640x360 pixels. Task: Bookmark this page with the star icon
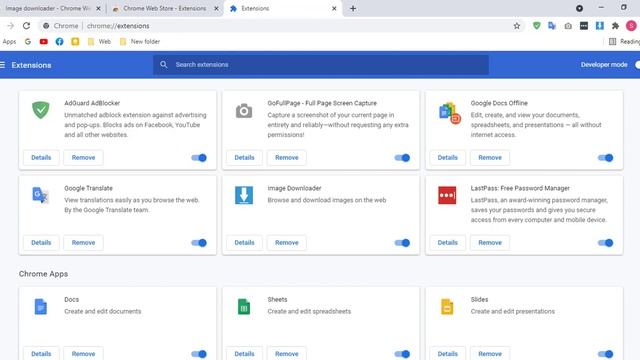pos(517,26)
